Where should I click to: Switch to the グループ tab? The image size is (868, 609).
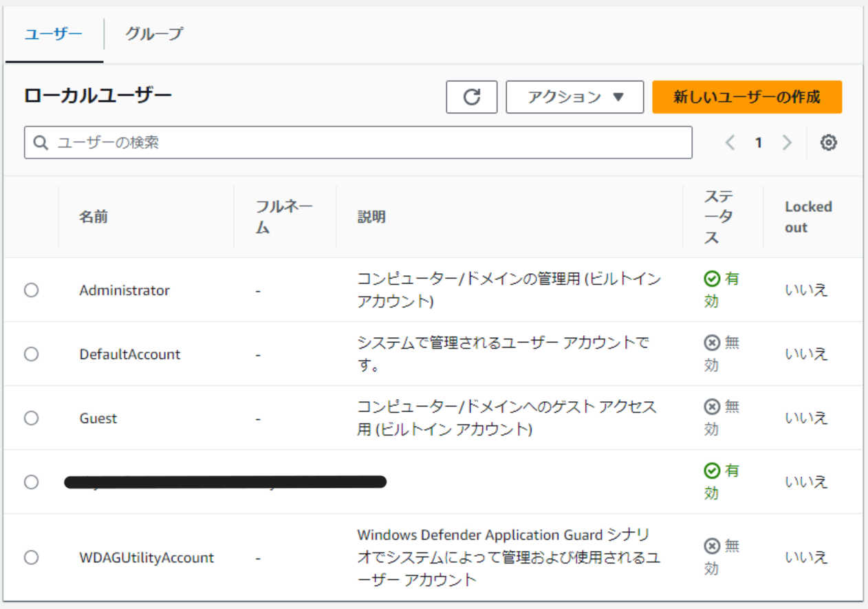pyautogui.click(x=154, y=34)
